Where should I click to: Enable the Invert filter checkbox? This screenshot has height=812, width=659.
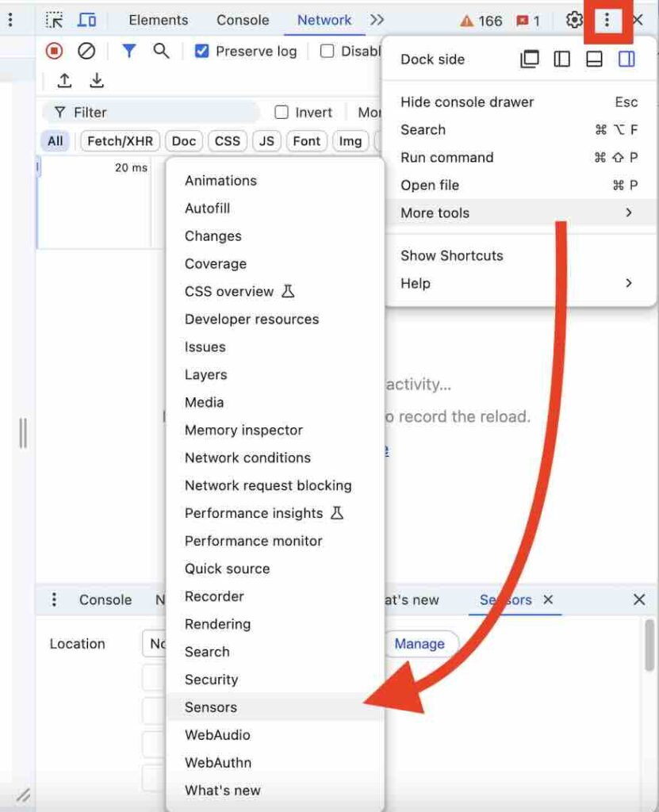click(282, 112)
